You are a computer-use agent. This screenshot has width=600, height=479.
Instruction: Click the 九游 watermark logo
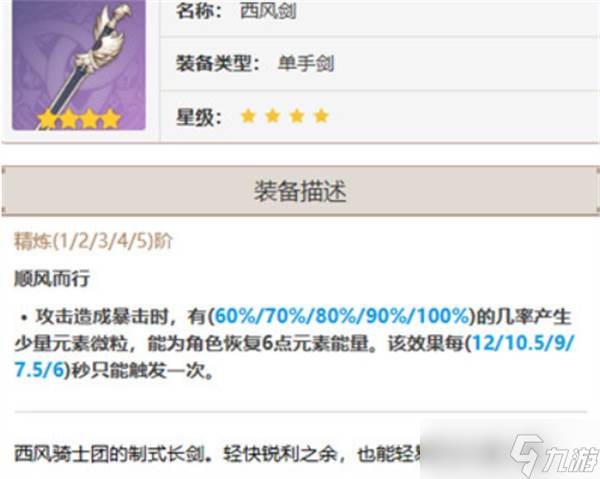click(x=554, y=456)
